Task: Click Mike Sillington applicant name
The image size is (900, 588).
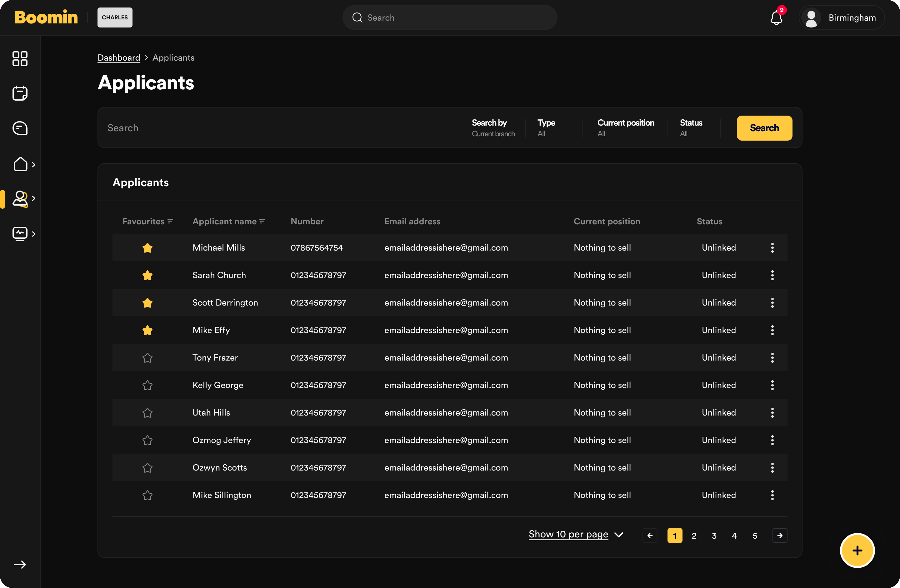Action: (x=222, y=495)
